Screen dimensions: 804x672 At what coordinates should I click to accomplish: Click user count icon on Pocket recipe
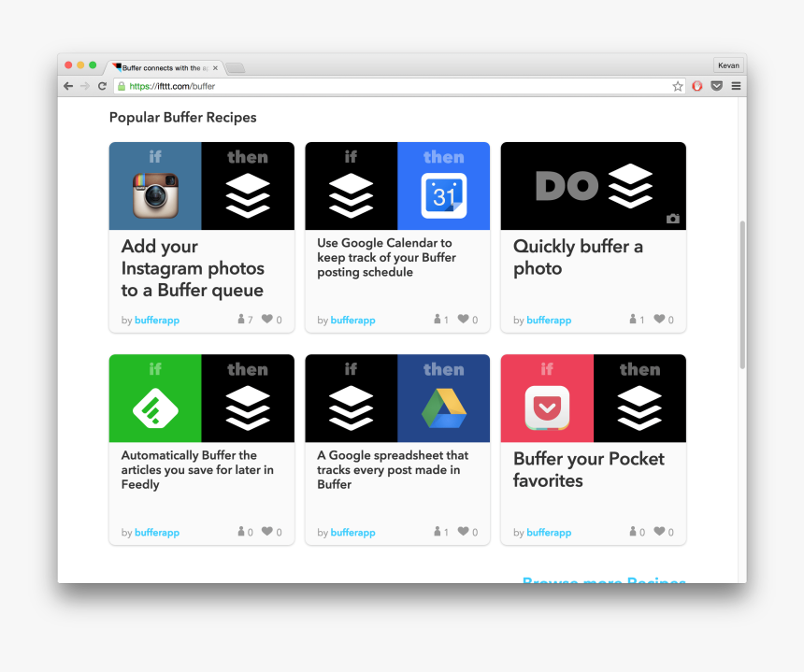633,531
